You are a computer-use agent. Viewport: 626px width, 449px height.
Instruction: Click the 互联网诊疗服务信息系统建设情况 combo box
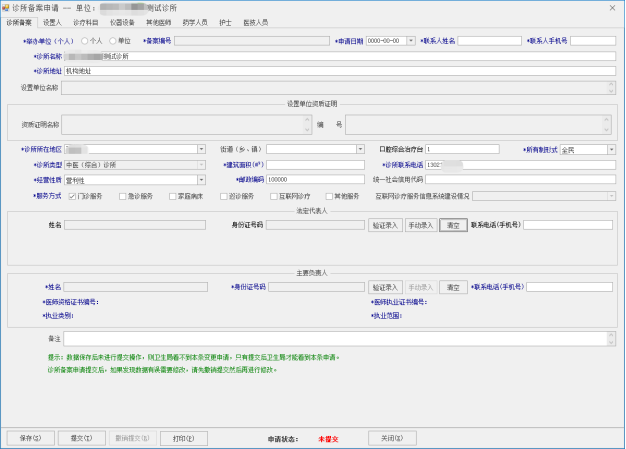(x=544, y=196)
